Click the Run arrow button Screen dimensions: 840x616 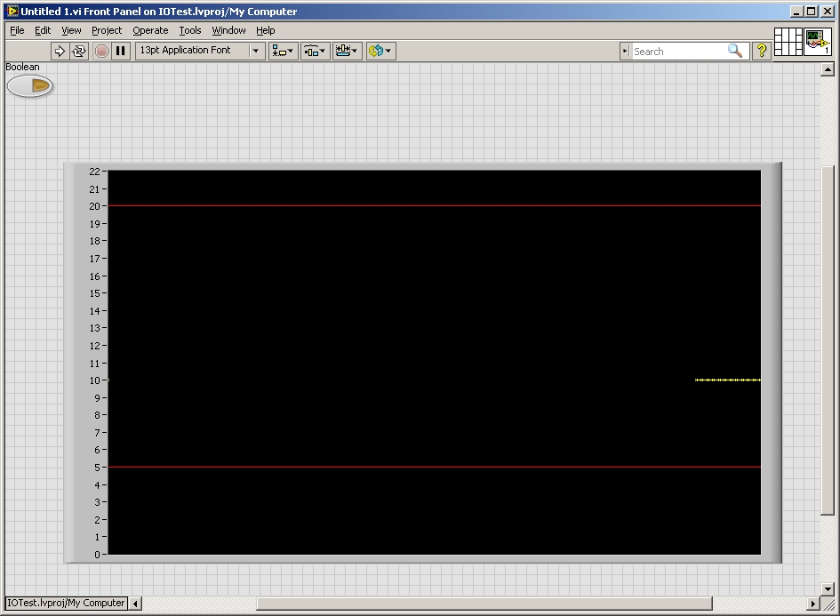[x=60, y=51]
